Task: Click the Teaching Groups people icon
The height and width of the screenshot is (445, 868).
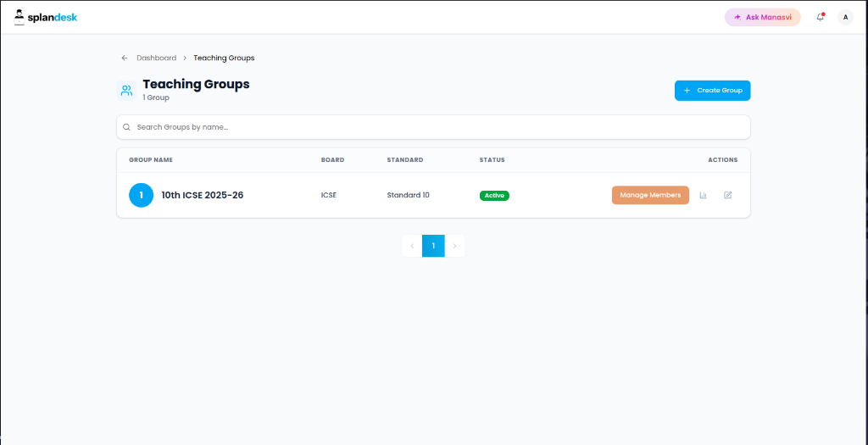Action: [127, 90]
